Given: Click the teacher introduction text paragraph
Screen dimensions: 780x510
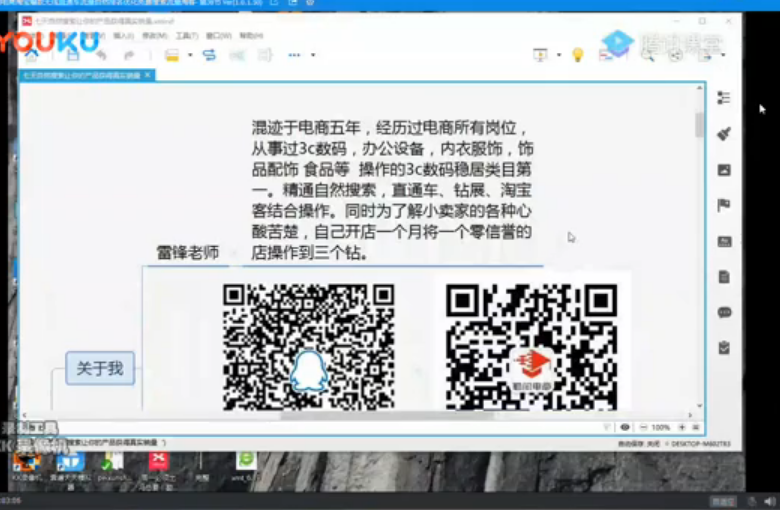Looking at the screenshot, I should [392, 190].
